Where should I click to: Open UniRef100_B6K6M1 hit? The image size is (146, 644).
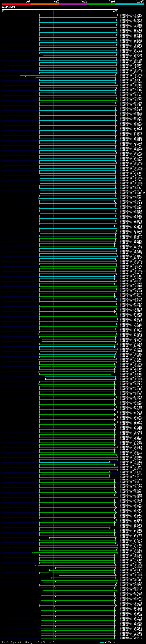click(x=131, y=374)
